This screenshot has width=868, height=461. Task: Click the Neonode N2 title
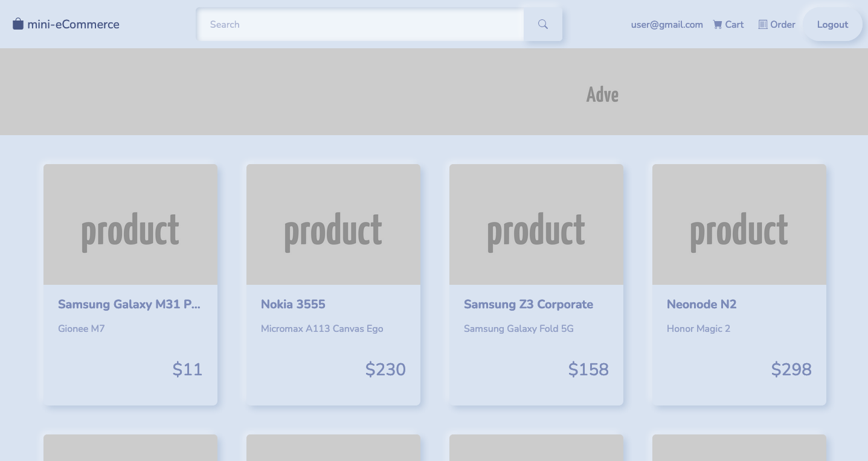pyautogui.click(x=702, y=304)
